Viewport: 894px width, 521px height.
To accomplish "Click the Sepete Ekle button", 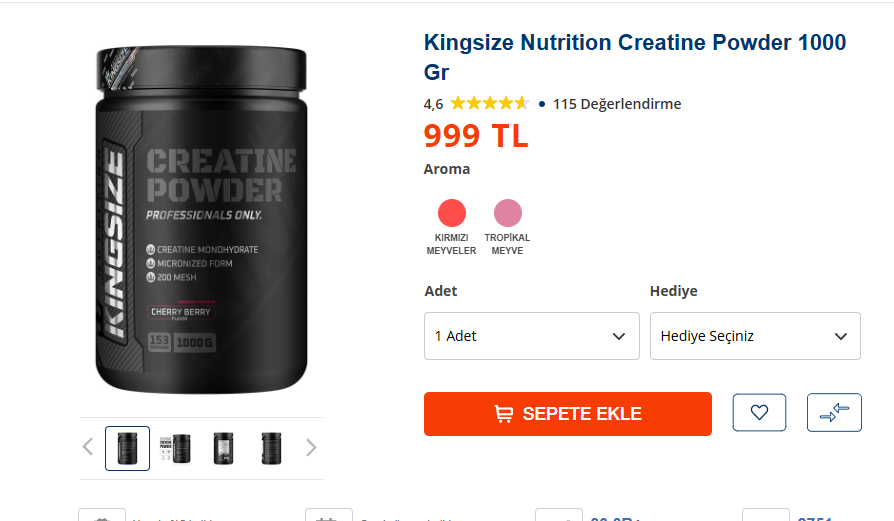I will coord(567,414).
